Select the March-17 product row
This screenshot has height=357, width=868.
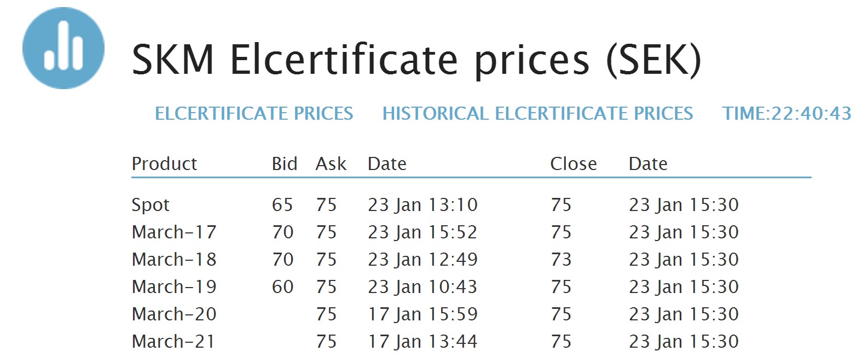point(174,232)
